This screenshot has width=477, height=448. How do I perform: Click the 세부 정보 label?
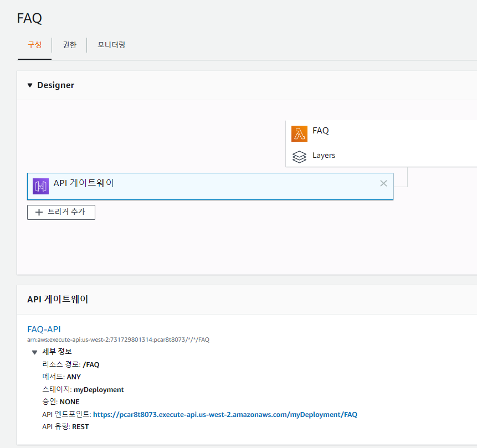(57, 352)
